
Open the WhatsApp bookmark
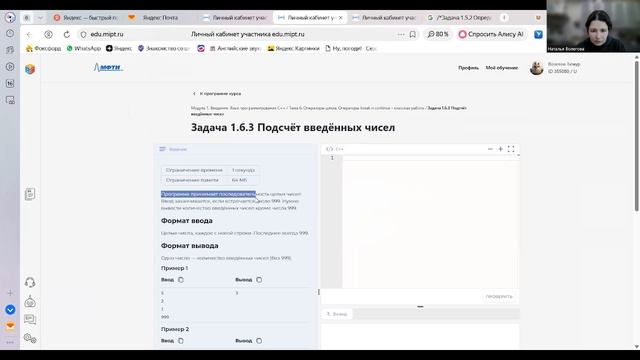[x=84, y=48]
